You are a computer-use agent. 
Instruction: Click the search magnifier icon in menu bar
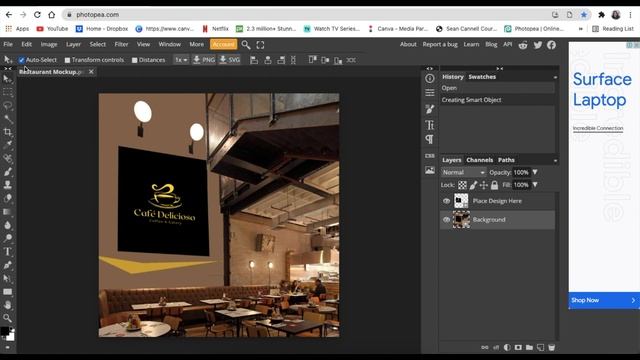(246, 44)
